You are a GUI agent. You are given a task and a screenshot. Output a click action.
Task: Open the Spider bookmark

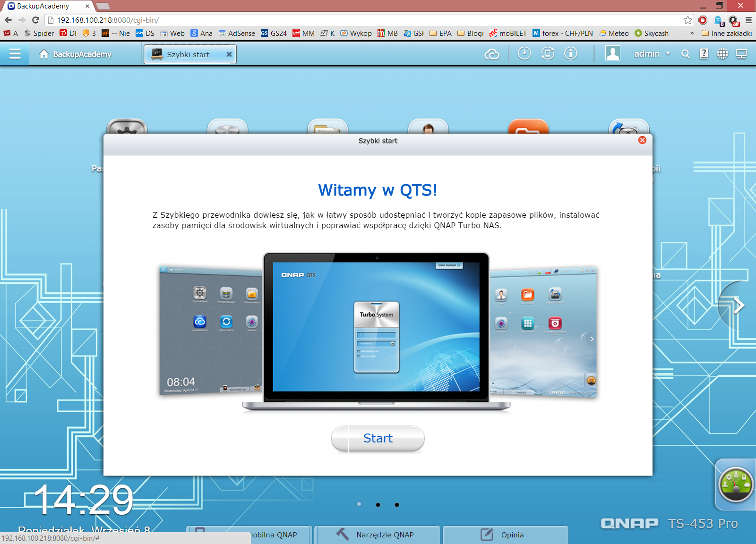click(39, 33)
